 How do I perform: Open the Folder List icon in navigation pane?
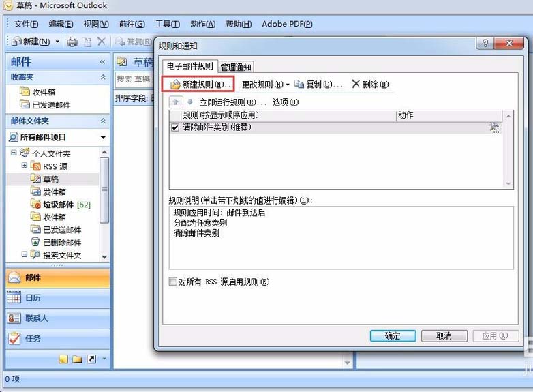pyautogui.click(x=77, y=359)
